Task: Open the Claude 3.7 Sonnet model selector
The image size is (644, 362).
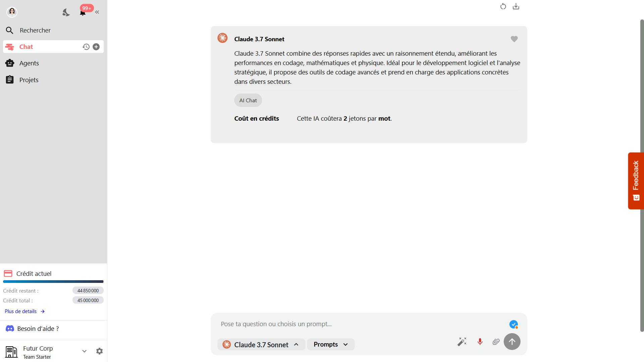Action: coord(261,345)
